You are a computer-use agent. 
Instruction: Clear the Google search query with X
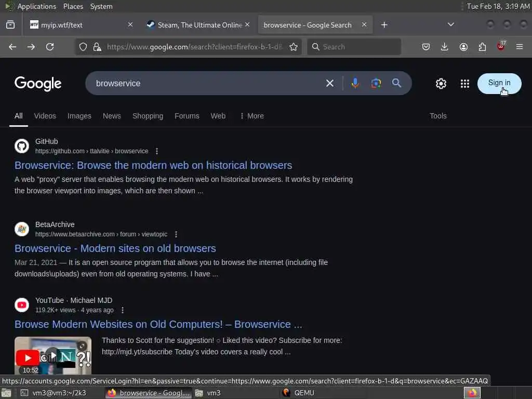pos(329,83)
